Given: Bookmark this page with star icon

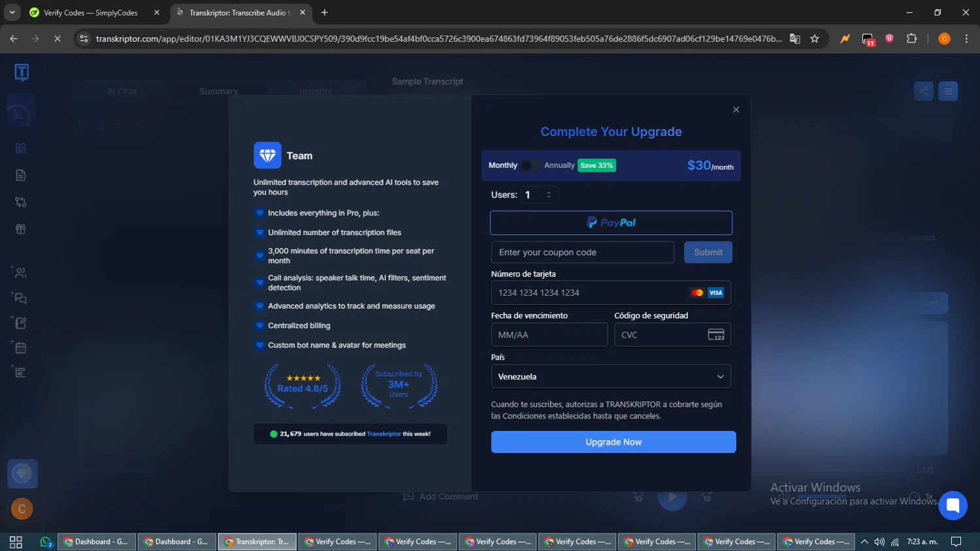Looking at the screenshot, I should point(815,39).
